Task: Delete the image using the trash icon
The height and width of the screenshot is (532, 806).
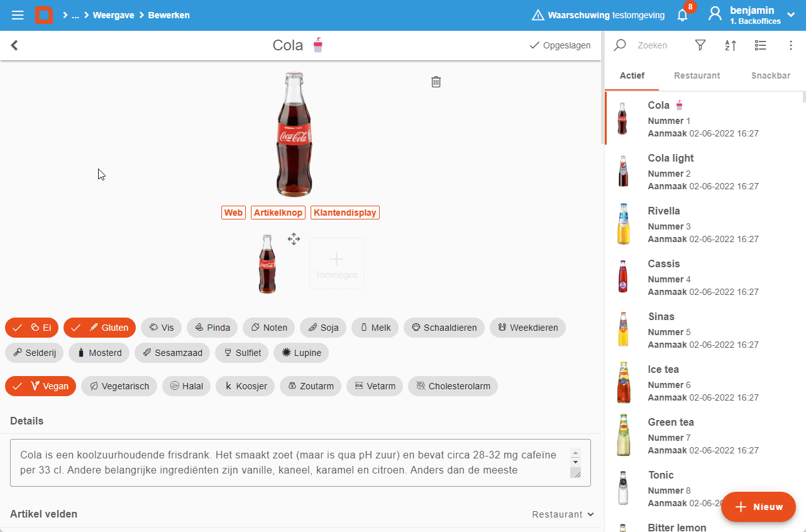Action: click(x=436, y=82)
